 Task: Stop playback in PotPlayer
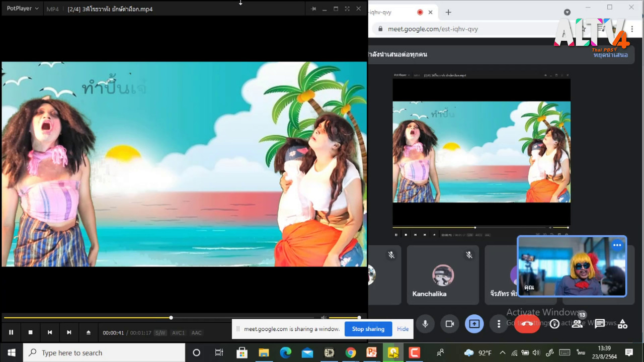[x=30, y=332]
